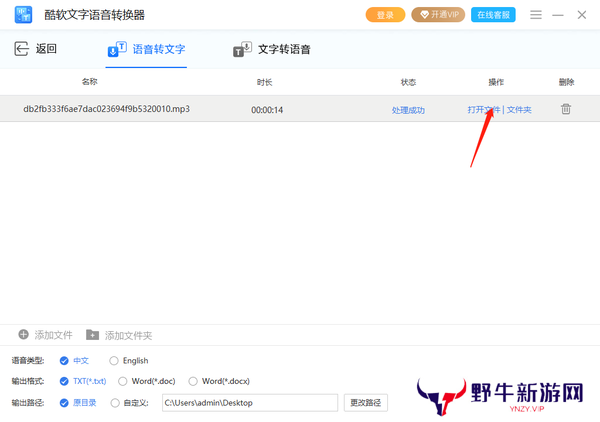Click duration value 00:00:14
The width and height of the screenshot is (600, 422).
267,110
